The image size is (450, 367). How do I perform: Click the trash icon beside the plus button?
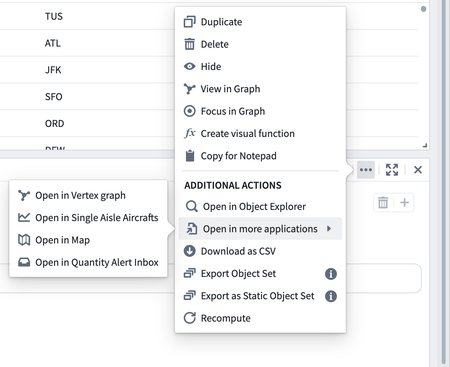(383, 202)
